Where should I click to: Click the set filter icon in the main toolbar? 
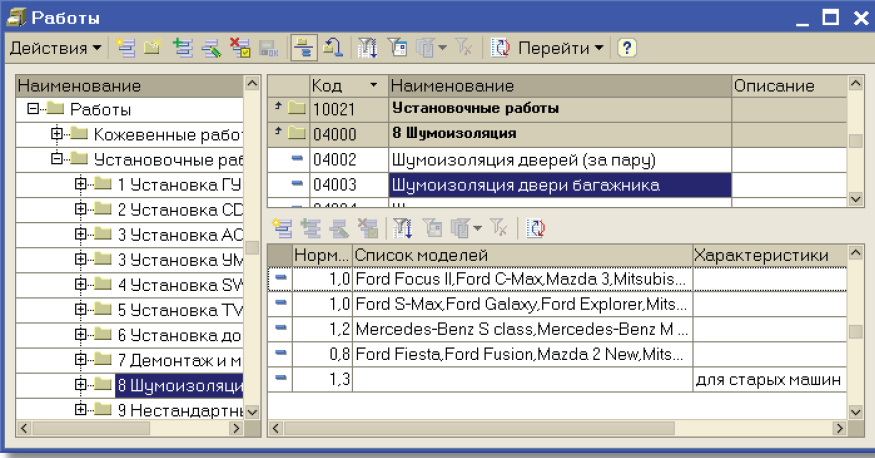pyautogui.click(x=364, y=48)
